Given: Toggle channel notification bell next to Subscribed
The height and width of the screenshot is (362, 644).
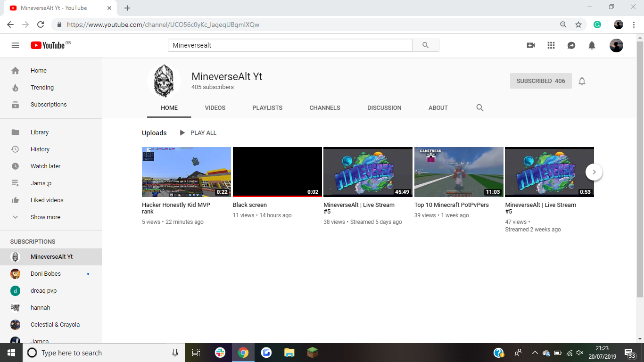Looking at the screenshot, I should (582, 81).
